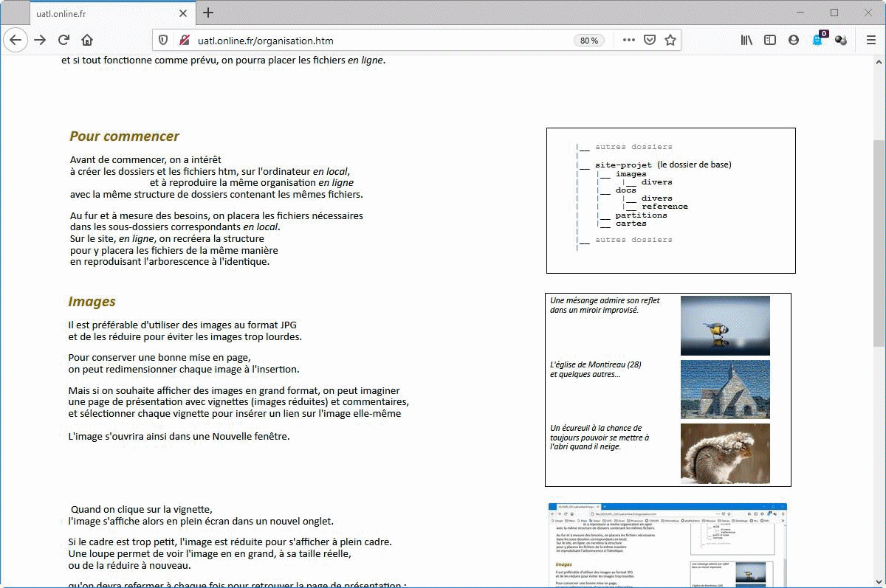The image size is (886, 588).
Task: Click caption 'Une mésange admire son reflet'
Action: pos(605,300)
